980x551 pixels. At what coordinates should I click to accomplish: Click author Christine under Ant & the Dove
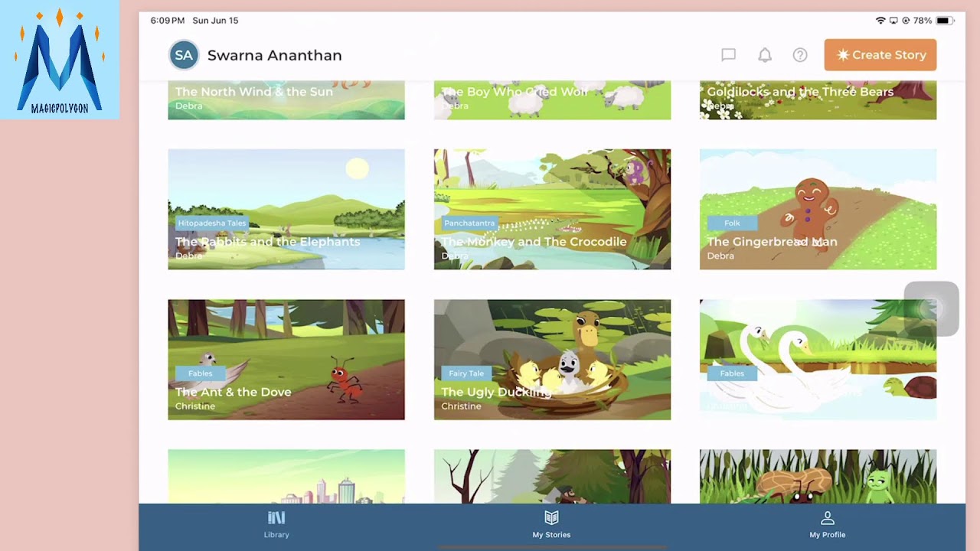pyautogui.click(x=195, y=406)
